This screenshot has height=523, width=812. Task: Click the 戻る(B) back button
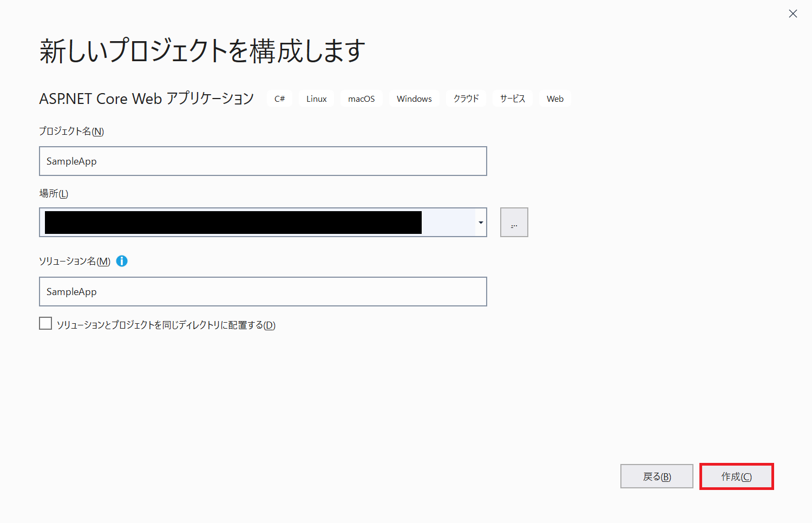pos(657,476)
